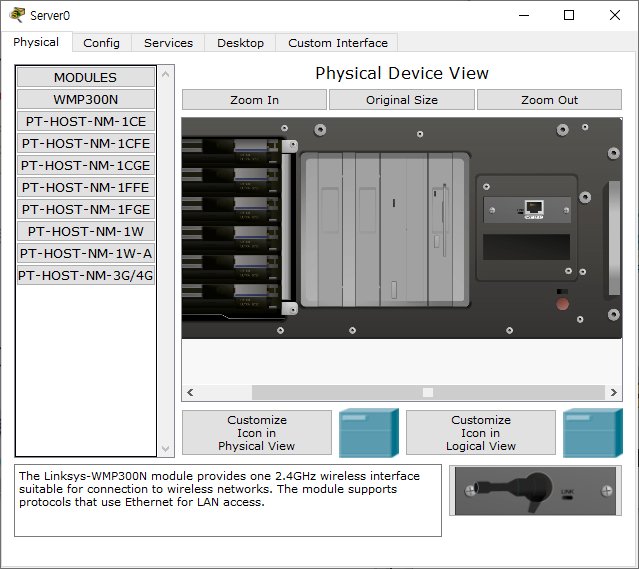Click the logical view blue box icon
The image size is (639, 569).
click(x=593, y=432)
